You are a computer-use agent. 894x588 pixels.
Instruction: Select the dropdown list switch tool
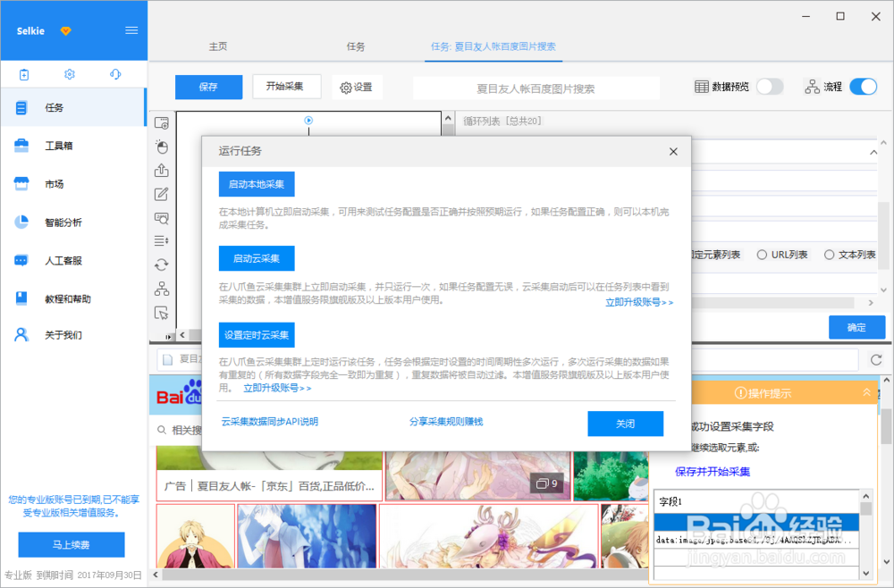[162, 241]
